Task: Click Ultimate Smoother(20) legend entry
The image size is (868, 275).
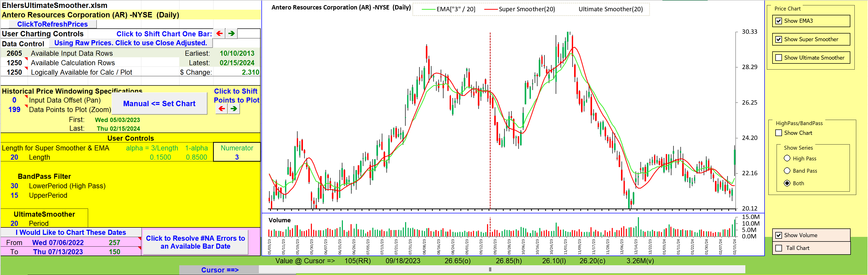Action: click(x=611, y=9)
